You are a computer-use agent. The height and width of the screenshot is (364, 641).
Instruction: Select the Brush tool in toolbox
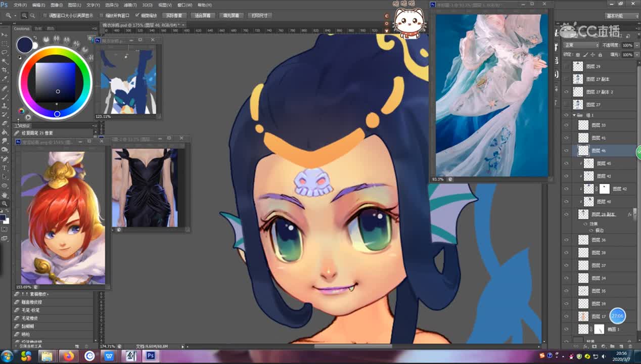click(x=5, y=97)
